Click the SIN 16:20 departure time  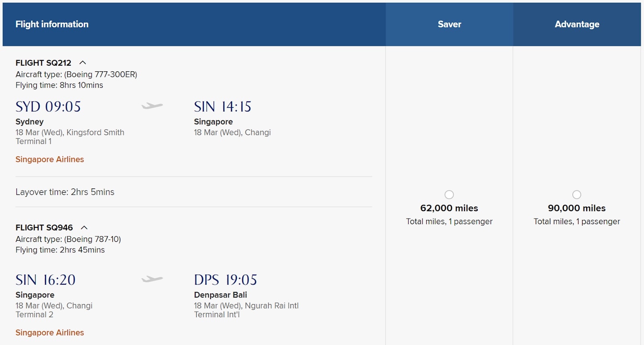coord(45,280)
